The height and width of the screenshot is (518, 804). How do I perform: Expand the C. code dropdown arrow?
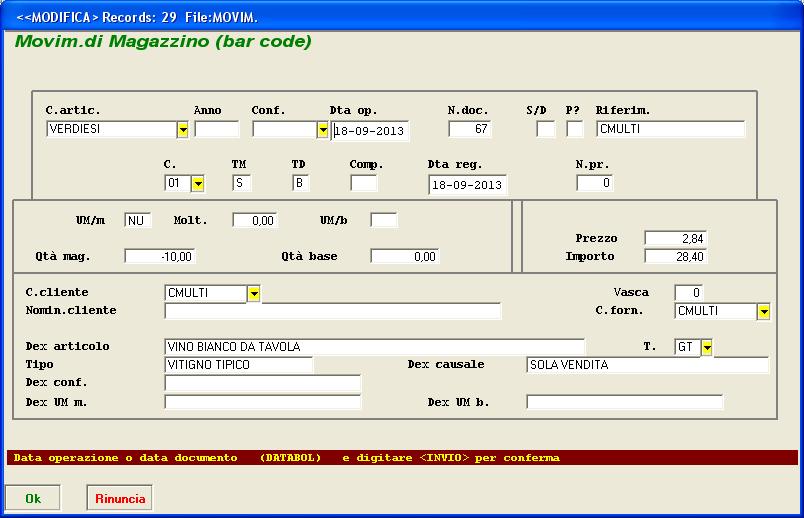tap(198, 184)
